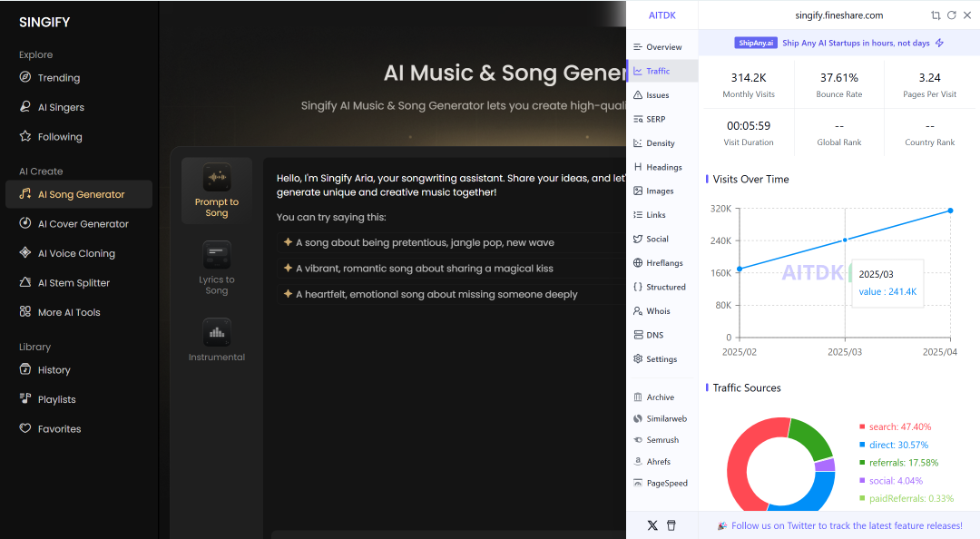Close the AITDK panel
Image resolution: width=980 pixels, height=539 pixels.
(967, 15)
